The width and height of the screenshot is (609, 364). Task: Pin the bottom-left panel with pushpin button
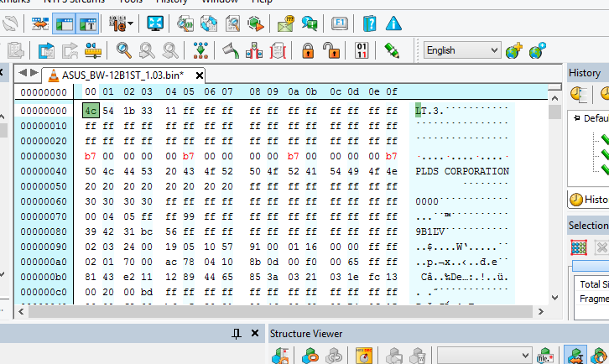pos(237,333)
